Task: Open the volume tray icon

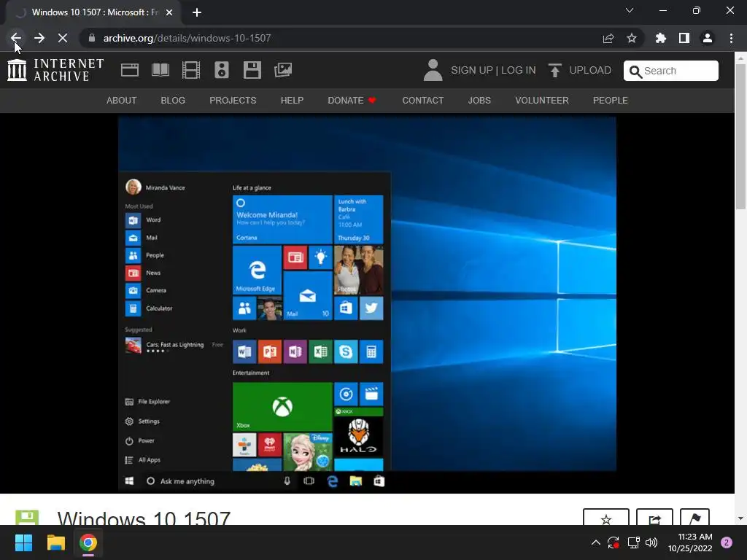Action: point(651,542)
